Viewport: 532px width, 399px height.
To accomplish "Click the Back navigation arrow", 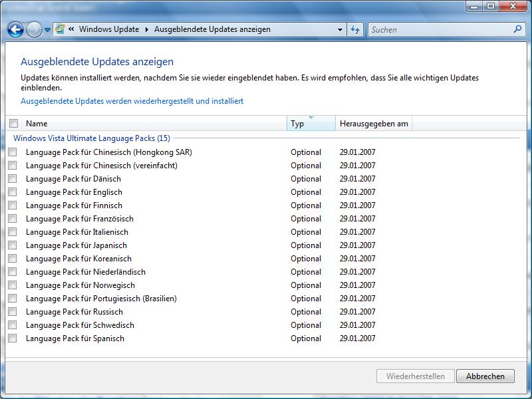I will (x=15, y=30).
